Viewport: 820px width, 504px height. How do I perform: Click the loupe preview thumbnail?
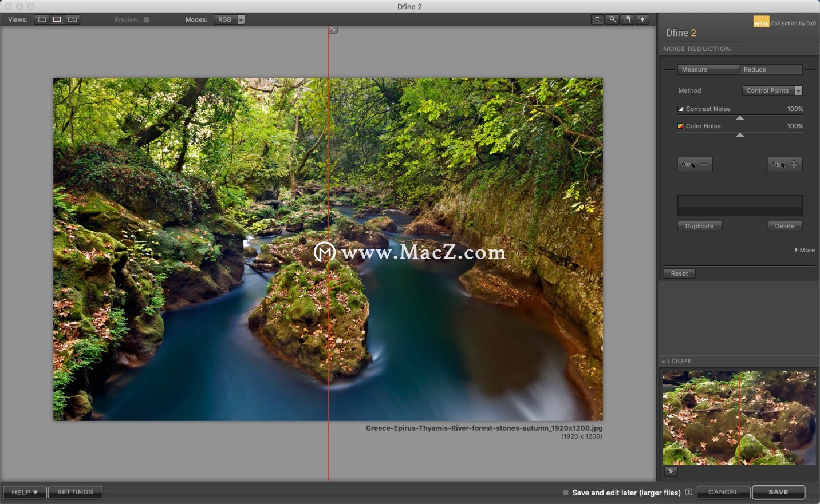click(739, 418)
